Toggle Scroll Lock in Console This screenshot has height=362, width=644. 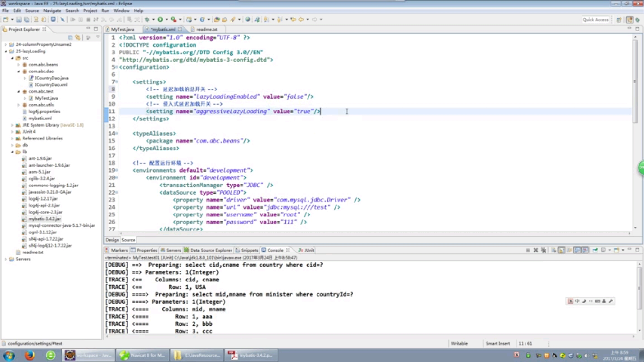click(x=561, y=250)
